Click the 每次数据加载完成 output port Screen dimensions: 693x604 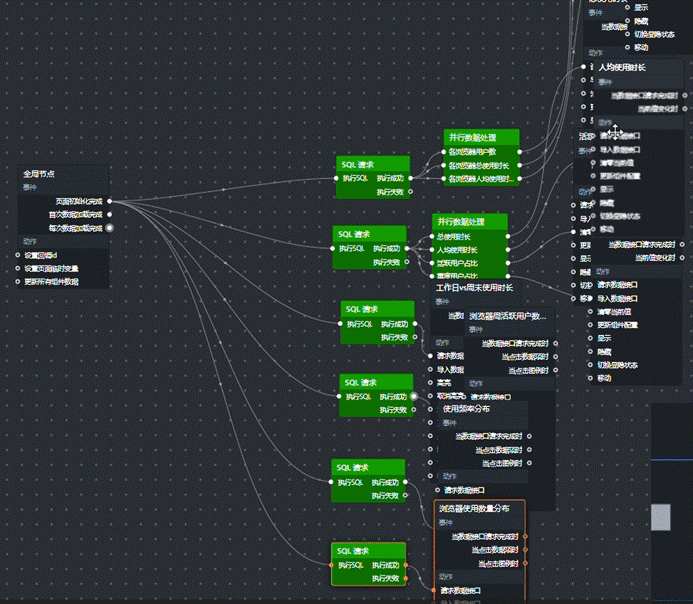[109, 228]
